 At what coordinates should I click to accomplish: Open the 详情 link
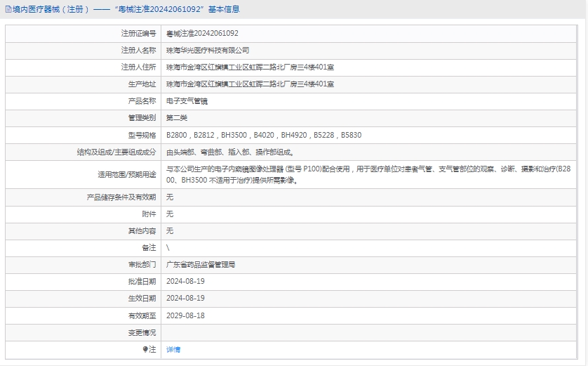pyautogui.click(x=173, y=349)
